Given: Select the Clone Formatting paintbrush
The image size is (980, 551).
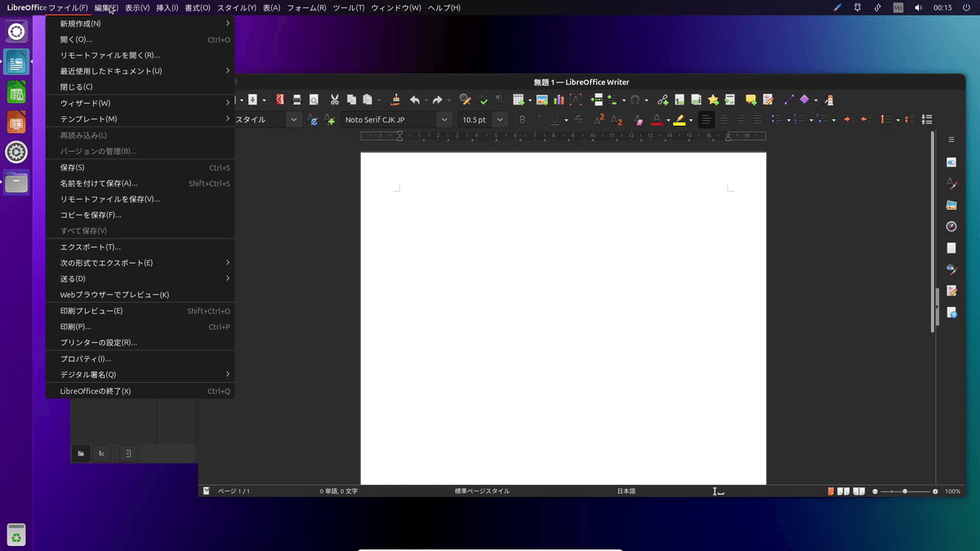Looking at the screenshot, I should [396, 100].
